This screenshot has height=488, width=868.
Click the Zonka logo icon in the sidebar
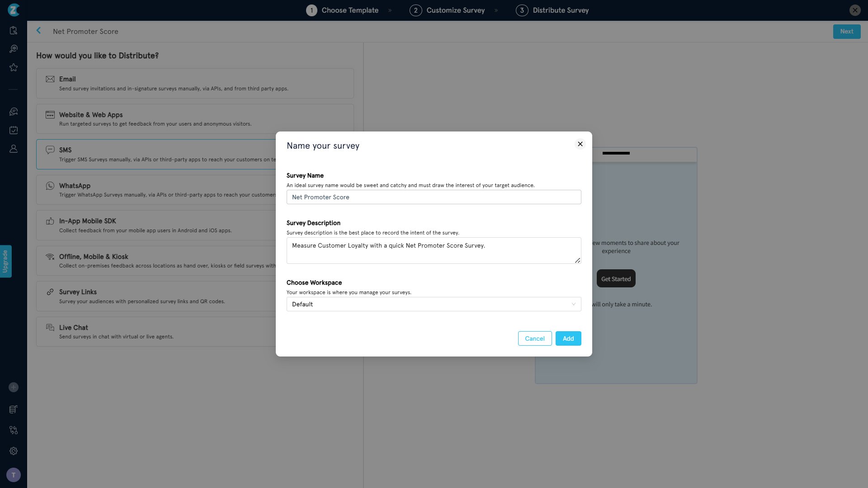[14, 9]
